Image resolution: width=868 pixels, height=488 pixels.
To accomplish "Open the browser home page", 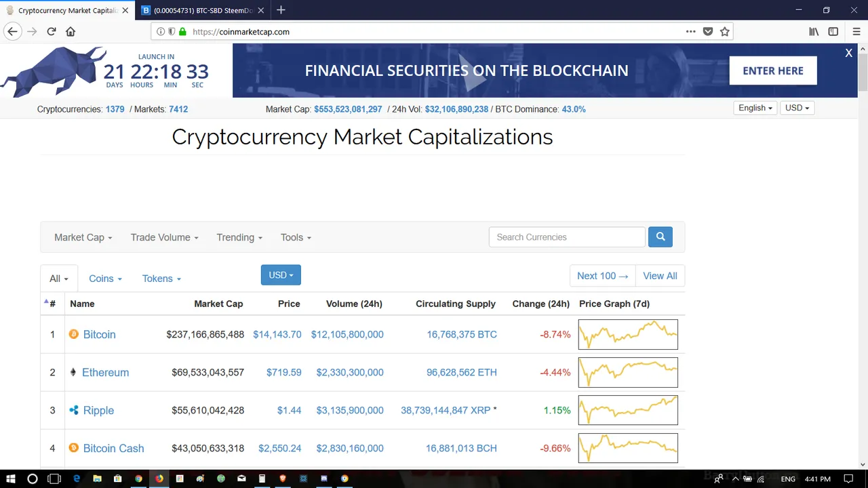I will click(71, 31).
